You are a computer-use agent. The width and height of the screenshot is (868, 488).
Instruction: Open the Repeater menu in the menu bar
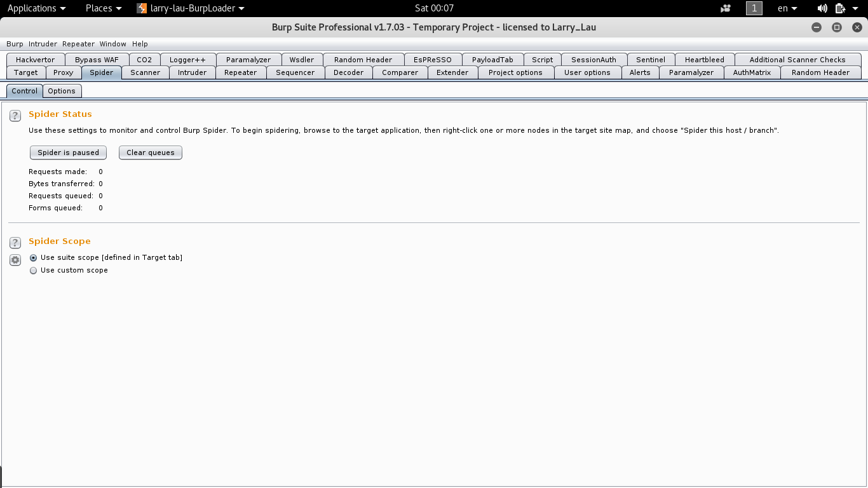pyautogui.click(x=78, y=44)
